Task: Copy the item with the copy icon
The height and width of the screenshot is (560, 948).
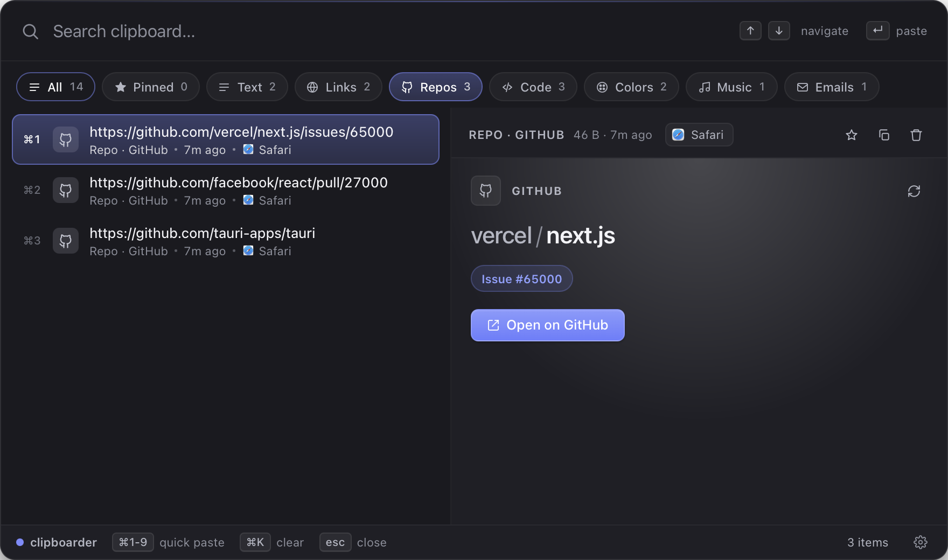Action: click(x=884, y=135)
